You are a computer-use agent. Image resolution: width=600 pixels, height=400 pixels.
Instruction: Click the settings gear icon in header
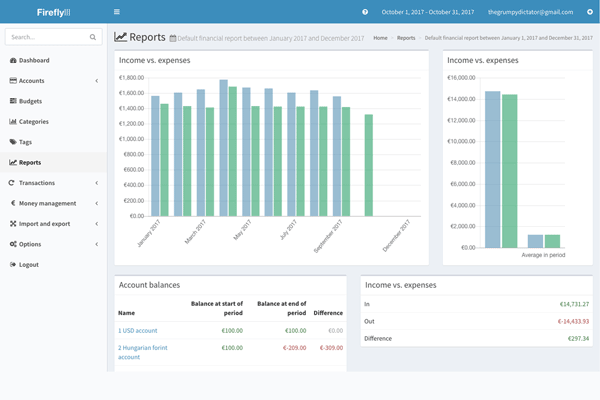(590, 12)
